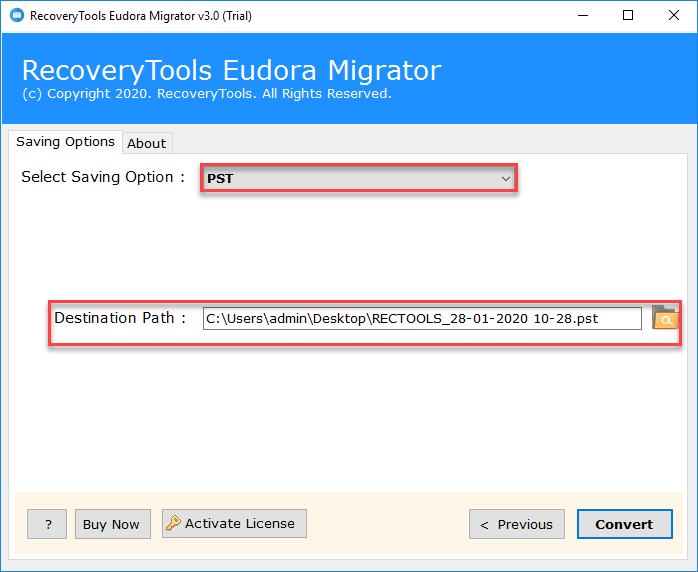Screen dimensions: 698x572
Task: Go back with the Previous button
Action: coord(517,524)
